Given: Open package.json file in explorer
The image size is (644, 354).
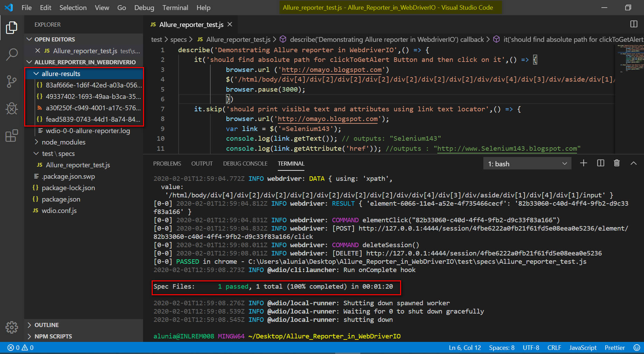Looking at the screenshot, I should click(x=84, y=199).
